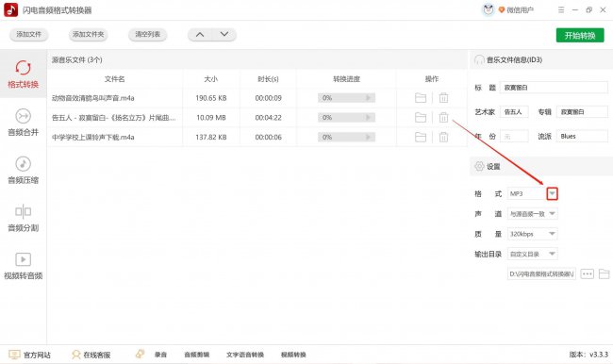This screenshot has width=613, height=364.
Task: Click the 大小 column header
Action: point(210,79)
